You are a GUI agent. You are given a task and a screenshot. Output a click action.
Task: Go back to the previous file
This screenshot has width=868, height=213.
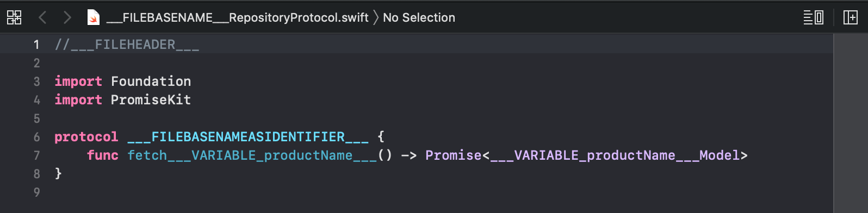coord(42,17)
